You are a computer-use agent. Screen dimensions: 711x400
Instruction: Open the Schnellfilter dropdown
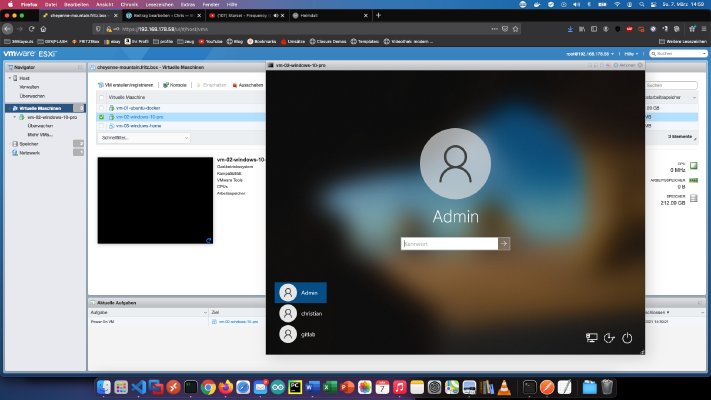point(144,138)
